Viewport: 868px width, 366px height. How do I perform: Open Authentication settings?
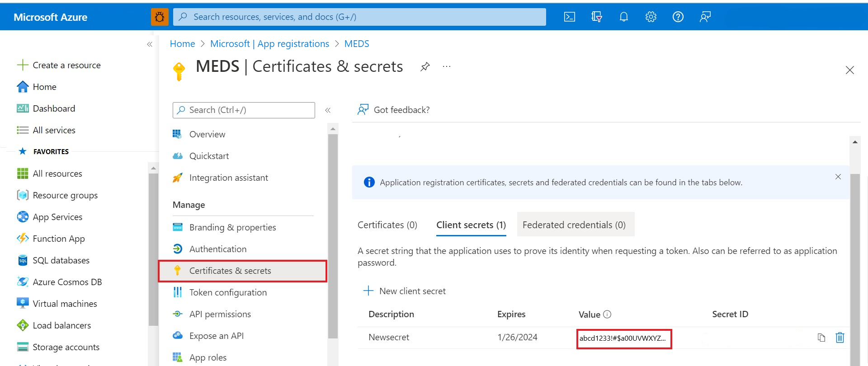pyautogui.click(x=209, y=249)
